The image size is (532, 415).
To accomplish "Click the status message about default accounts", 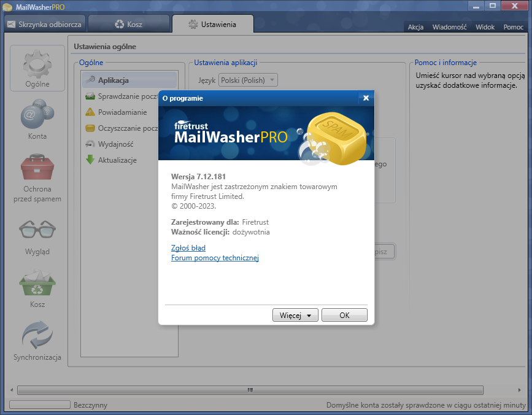I will tap(426, 405).
